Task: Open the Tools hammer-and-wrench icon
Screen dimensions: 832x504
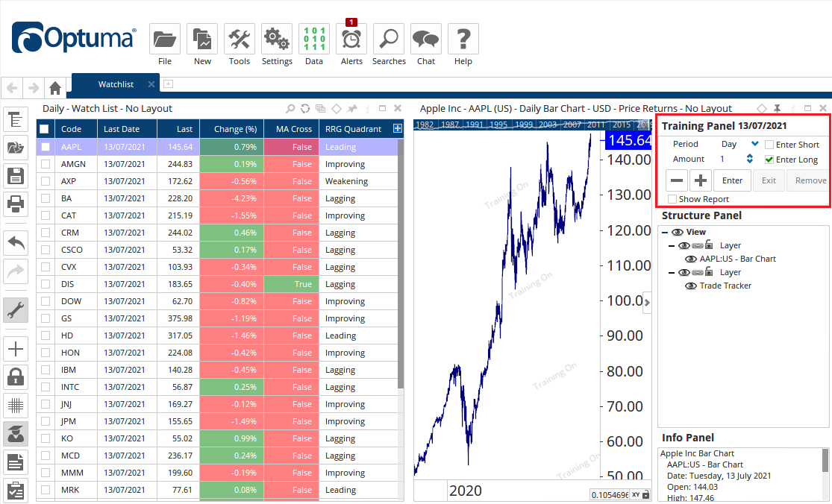Action: pyautogui.click(x=240, y=39)
